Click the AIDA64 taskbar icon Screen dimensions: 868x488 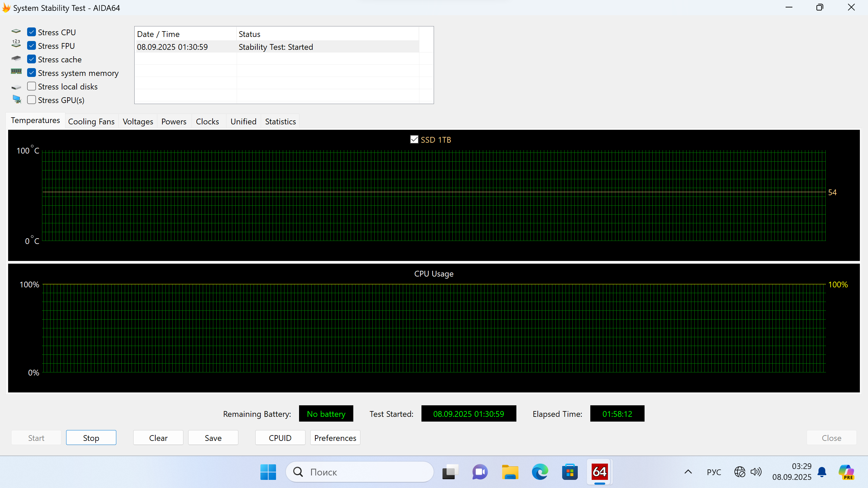pyautogui.click(x=599, y=472)
